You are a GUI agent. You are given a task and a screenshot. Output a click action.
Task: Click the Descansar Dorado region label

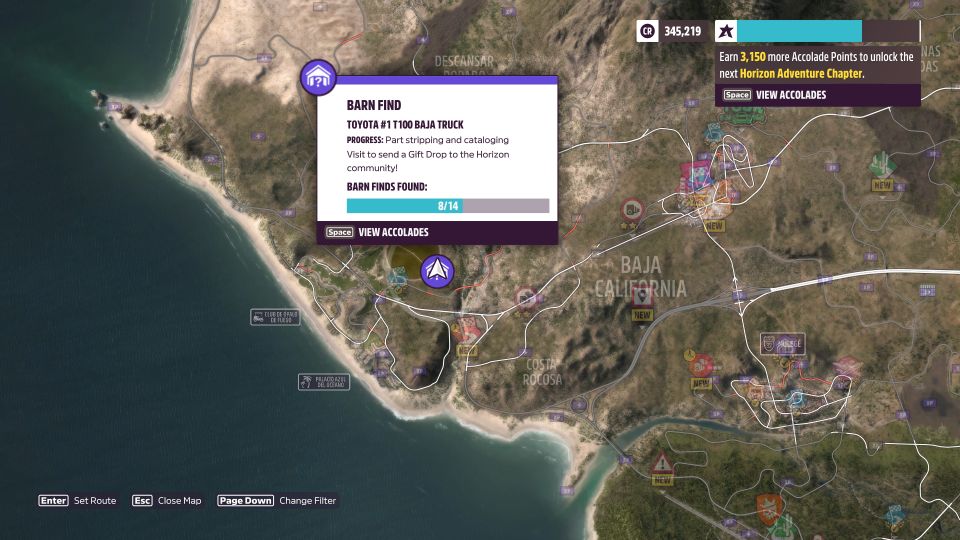[x=463, y=66]
